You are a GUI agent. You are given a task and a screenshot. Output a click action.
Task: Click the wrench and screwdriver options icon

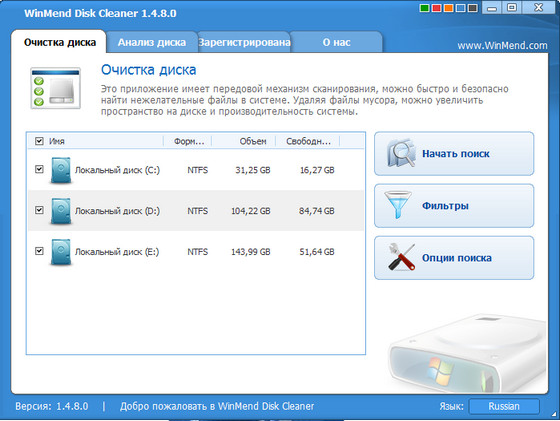[401, 257]
